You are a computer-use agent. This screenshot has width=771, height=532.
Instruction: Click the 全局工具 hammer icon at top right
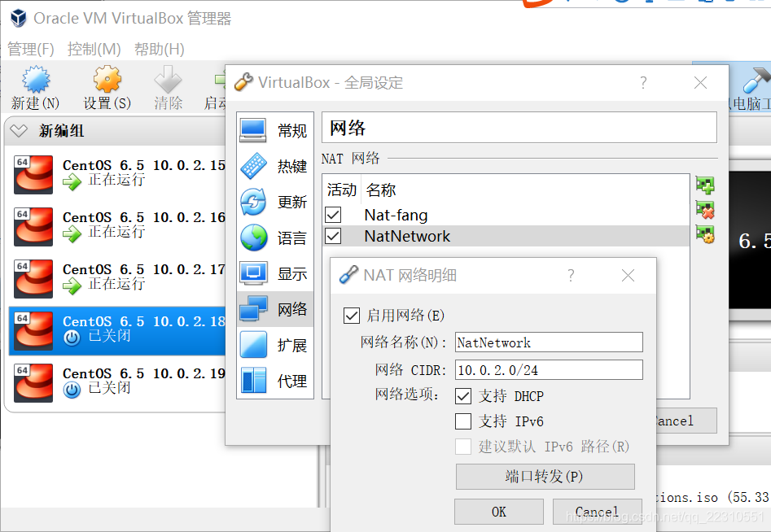pyautogui.click(x=756, y=81)
